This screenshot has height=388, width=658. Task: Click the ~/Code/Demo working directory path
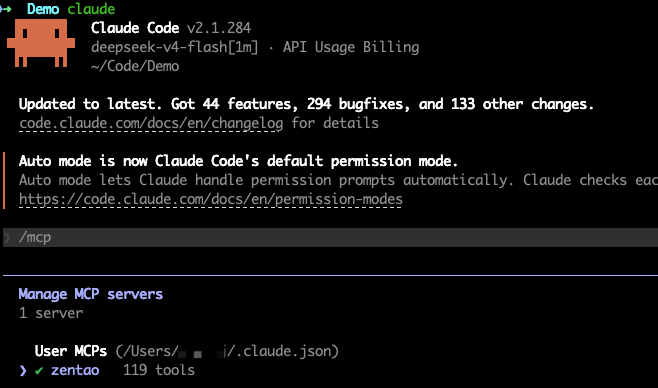click(135, 66)
